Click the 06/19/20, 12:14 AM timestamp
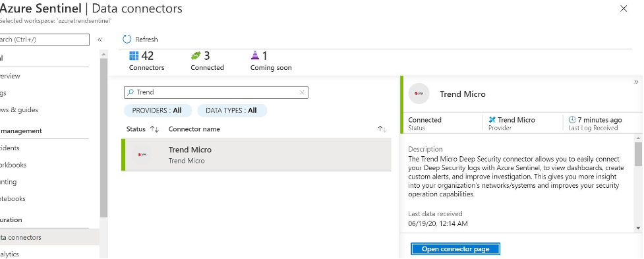This screenshot has height=259, width=644. pos(438,223)
